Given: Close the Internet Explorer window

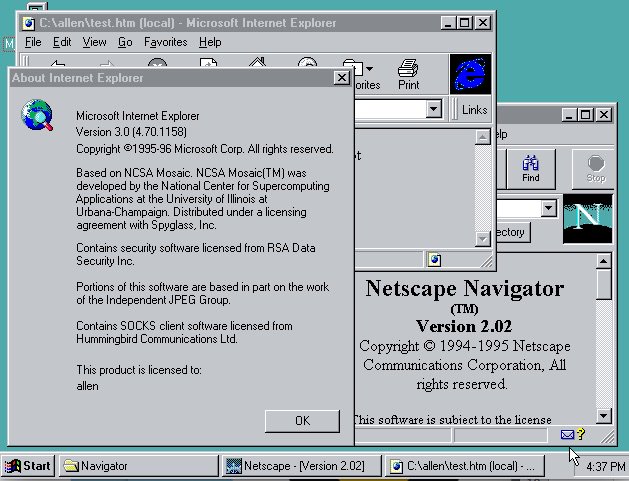Looking at the screenshot, I should tap(483, 23).
